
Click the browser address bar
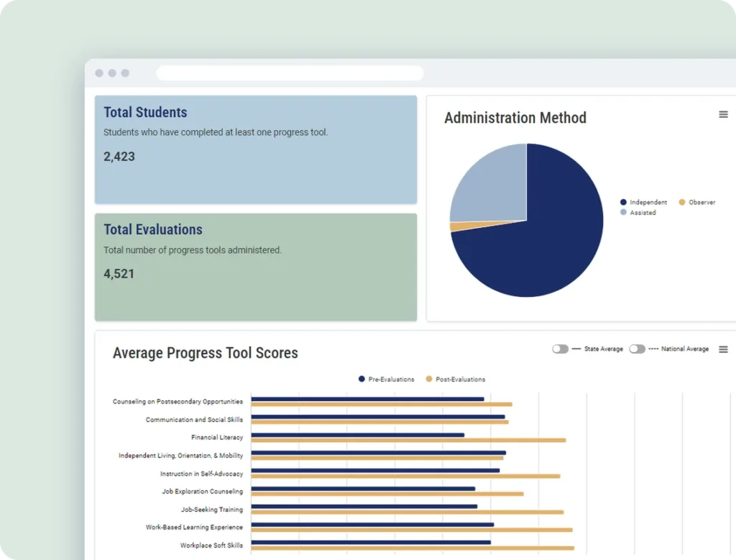pyautogui.click(x=290, y=73)
